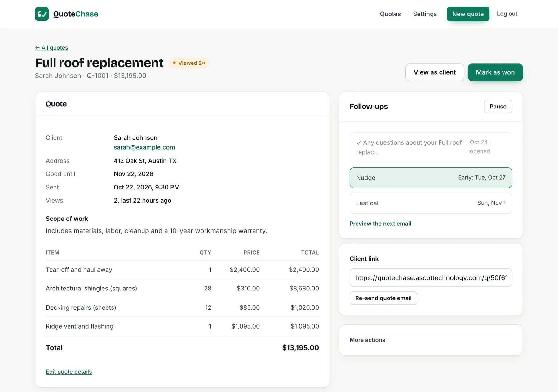558x392 pixels.
Task: Open the Settings nav item
Action: 425,14
